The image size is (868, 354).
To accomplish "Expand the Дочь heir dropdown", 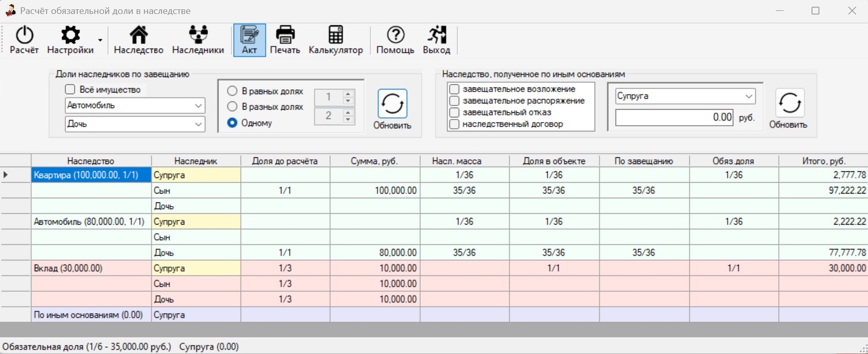I will pos(135,124).
